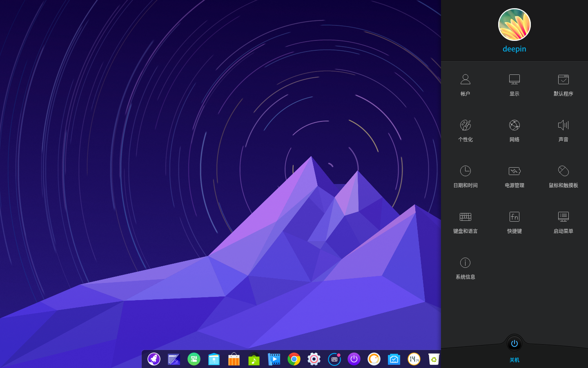588x368 pixels.
Task: Open the rocket Launcher in the dock
Action: point(154,359)
